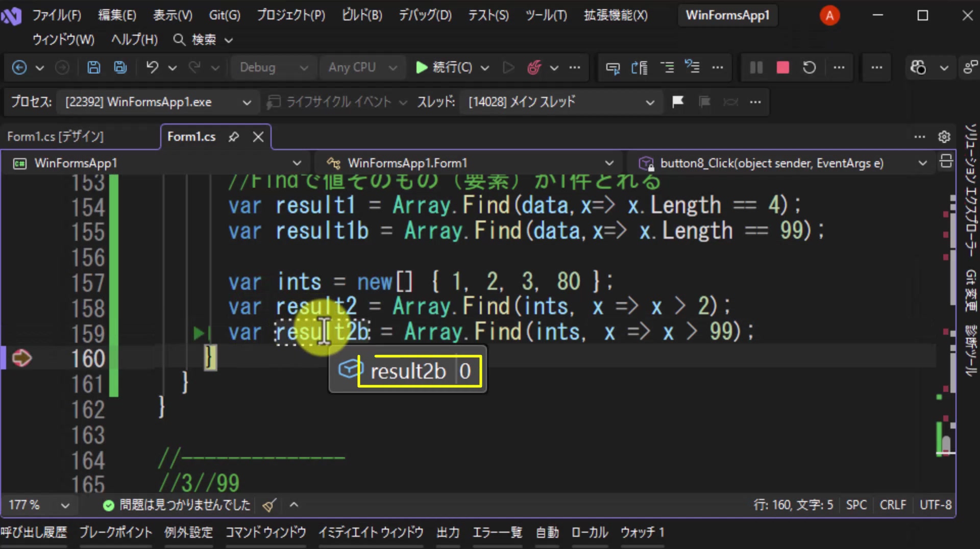Click the Undo arrow icon

152,67
